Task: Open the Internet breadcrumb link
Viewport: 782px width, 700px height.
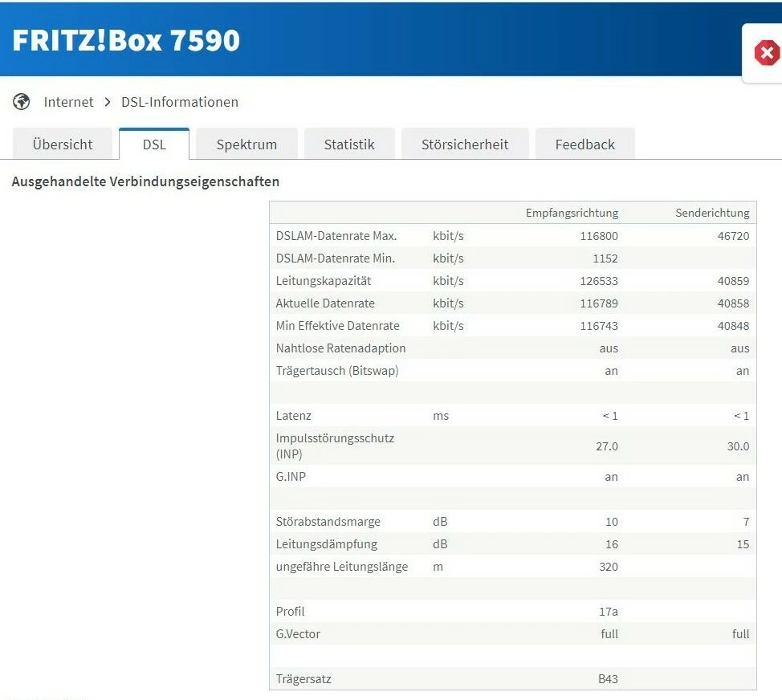Action: pyautogui.click(x=68, y=102)
